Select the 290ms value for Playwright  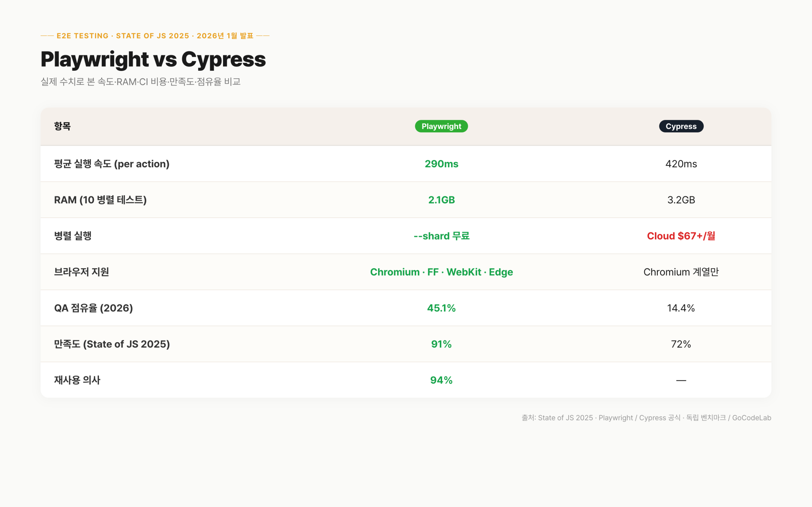pyautogui.click(x=441, y=164)
